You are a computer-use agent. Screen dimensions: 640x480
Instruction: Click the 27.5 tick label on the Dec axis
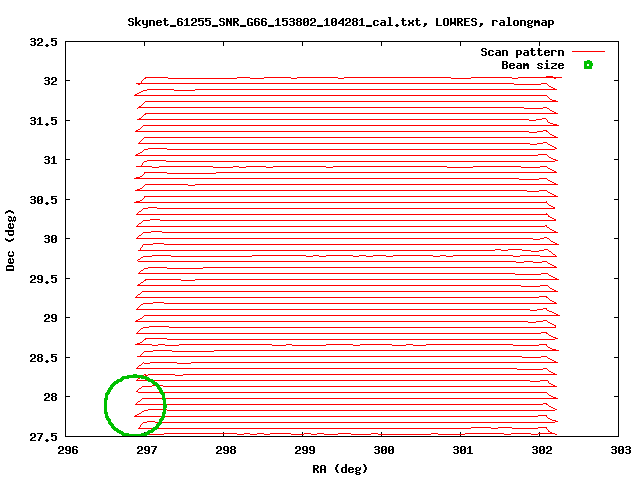tap(43, 437)
